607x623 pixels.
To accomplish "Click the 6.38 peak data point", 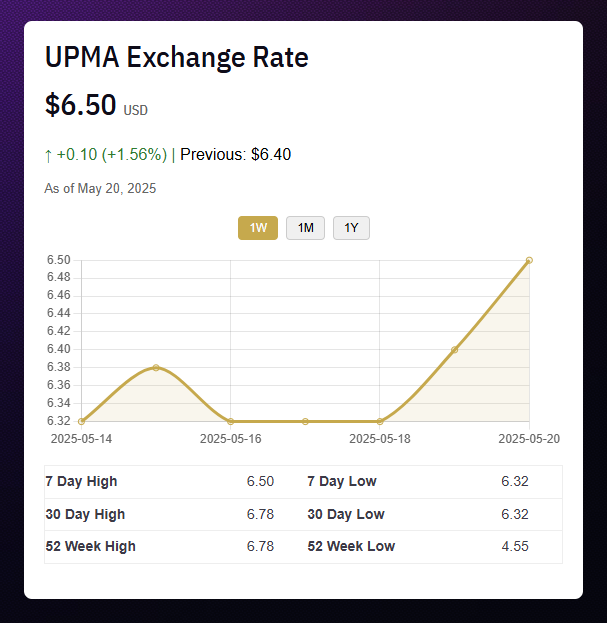I will pos(156,367).
